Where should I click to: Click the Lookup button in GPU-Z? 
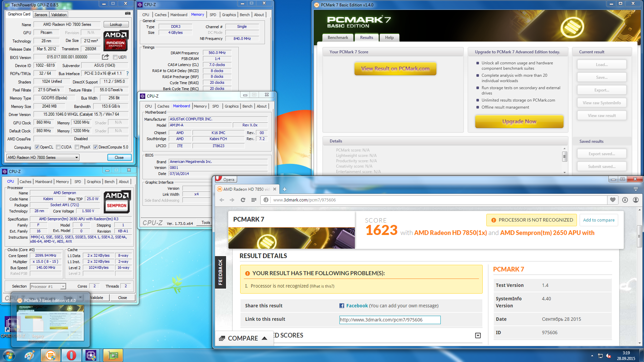[116, 24]
